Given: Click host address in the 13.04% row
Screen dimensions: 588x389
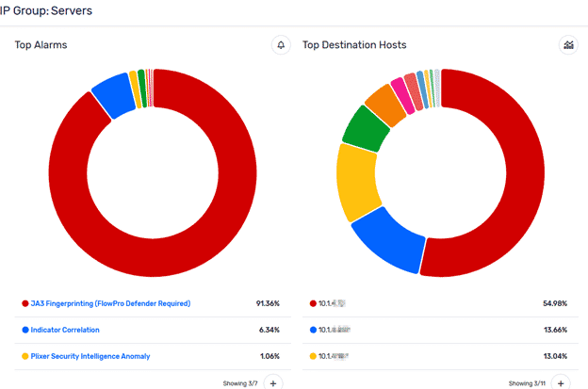Looking at the screenshot, I should [x=334, y=356].
